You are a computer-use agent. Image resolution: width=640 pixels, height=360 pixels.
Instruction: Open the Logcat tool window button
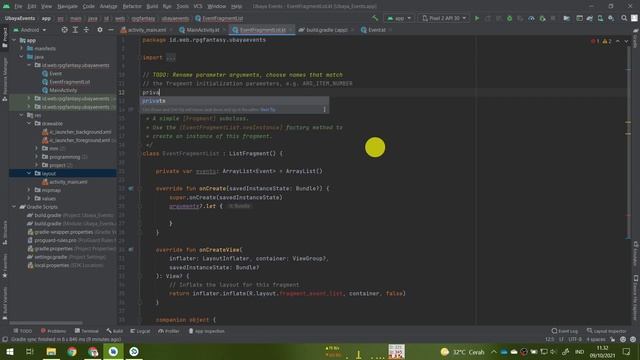tap(140, 331)
